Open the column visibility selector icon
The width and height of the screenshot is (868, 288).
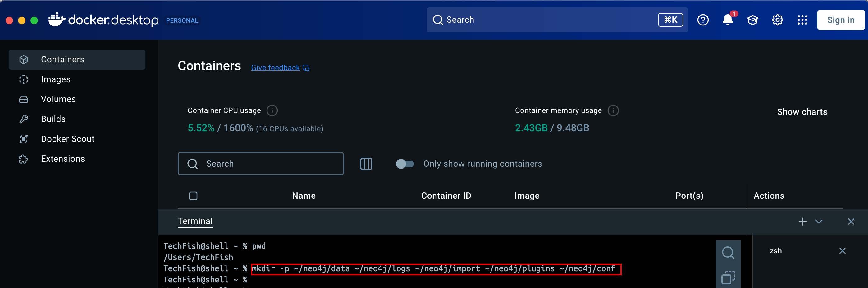pos(366,164)
